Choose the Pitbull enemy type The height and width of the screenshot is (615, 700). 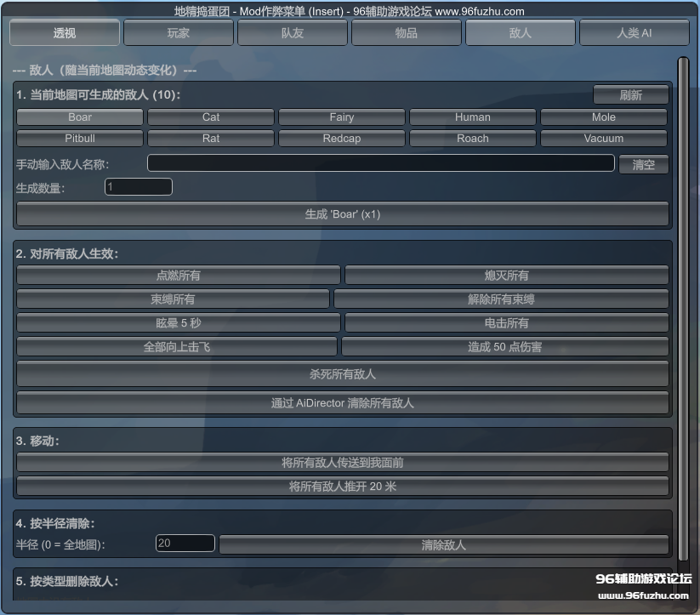click(80, 139)
